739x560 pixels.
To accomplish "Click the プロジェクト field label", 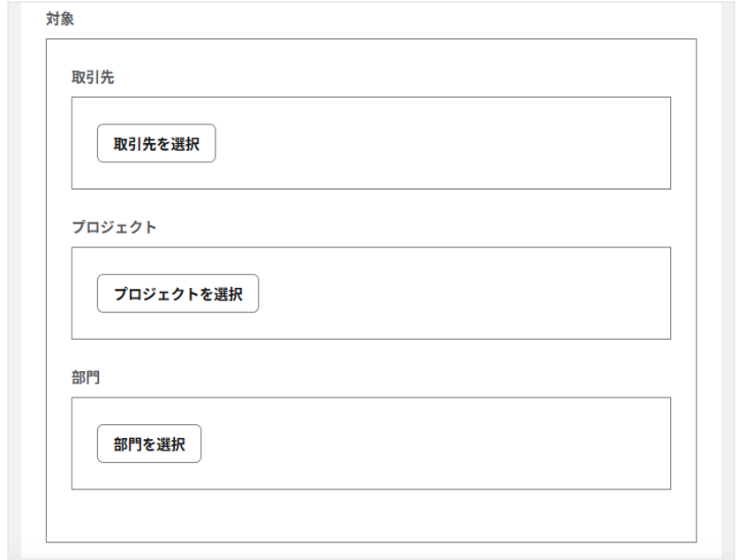I will pos(114,227).
